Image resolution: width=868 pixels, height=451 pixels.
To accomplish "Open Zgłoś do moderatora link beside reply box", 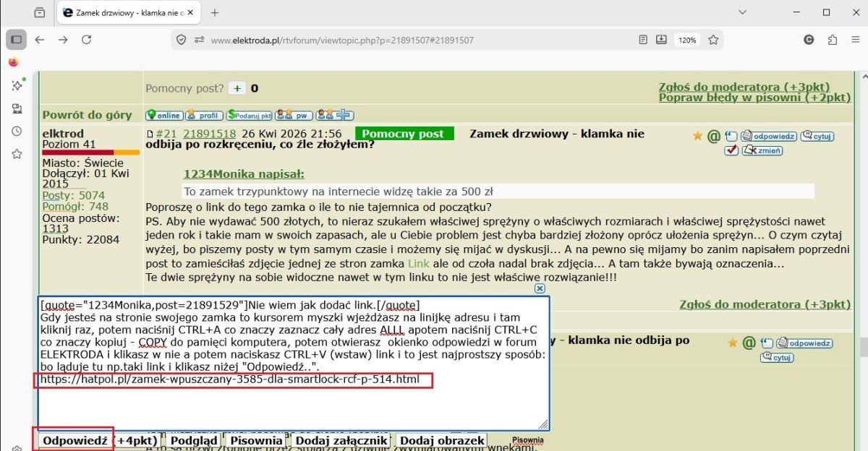I will pyautogui.click(x=765, y=304).
